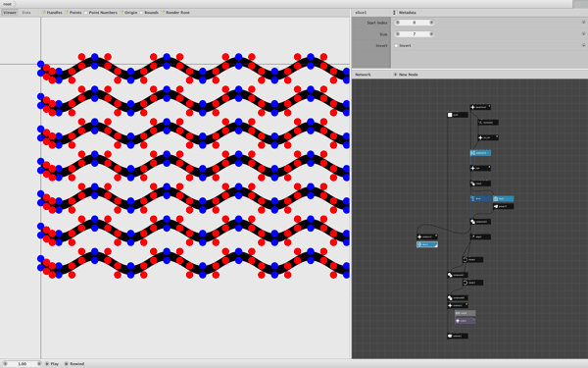Screen dimensions: 588x368
Task: Click the Rewind button
Action: pyautogui.click(x=74, y=363)
